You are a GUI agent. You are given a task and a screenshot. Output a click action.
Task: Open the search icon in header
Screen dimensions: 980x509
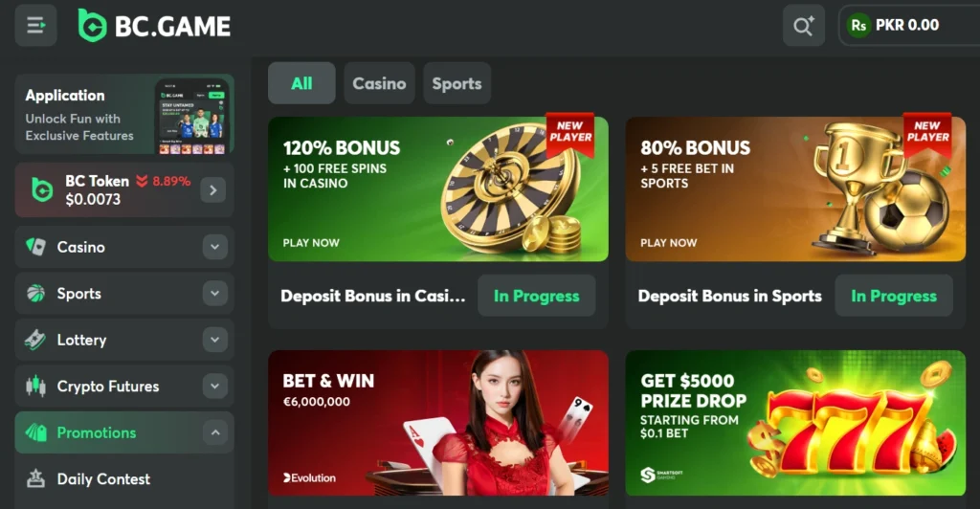point(803,26)
